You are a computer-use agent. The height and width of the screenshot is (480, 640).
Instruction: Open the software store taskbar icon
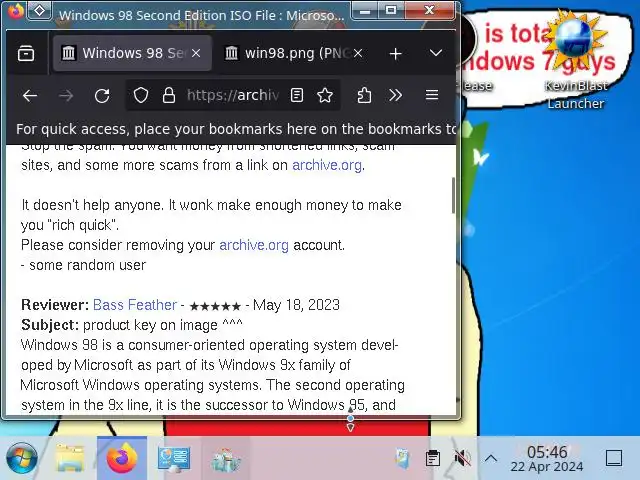click(226, 459)
